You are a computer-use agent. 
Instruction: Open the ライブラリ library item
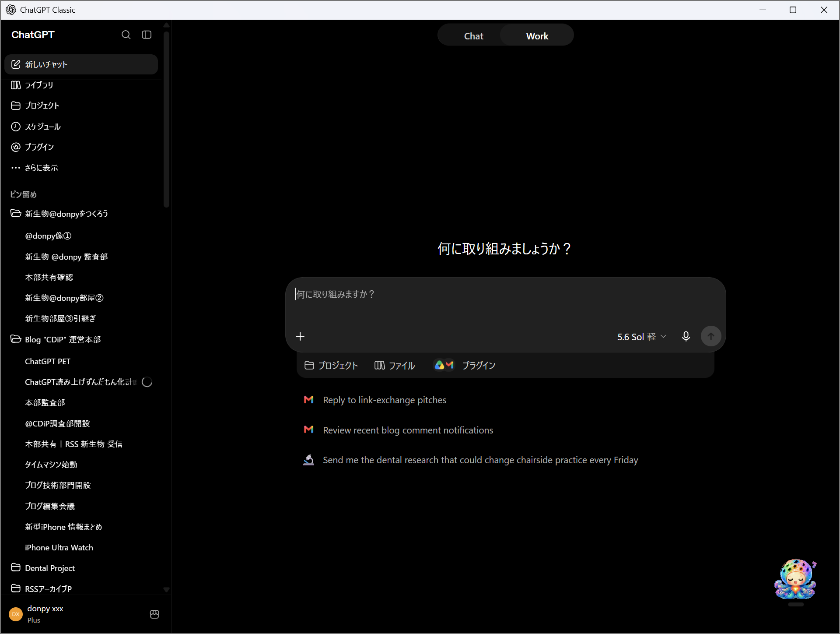pyautogui.click(x=81, y=85)
